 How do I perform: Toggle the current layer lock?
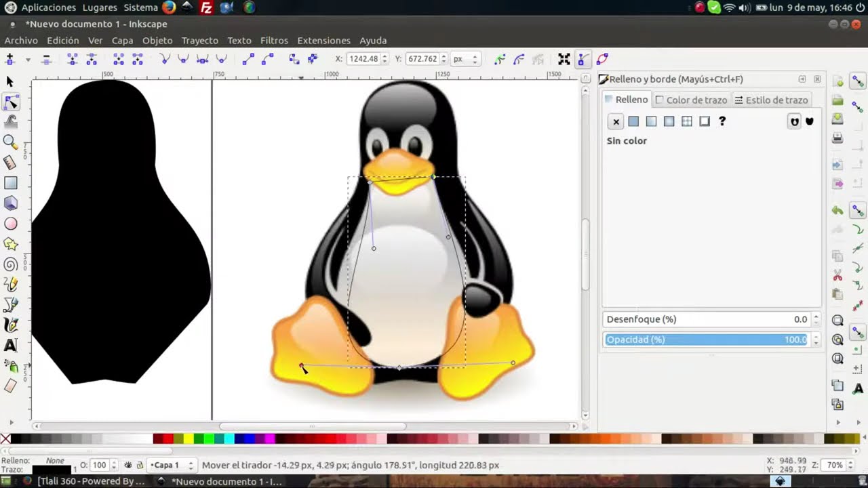[x=140, y=465]
